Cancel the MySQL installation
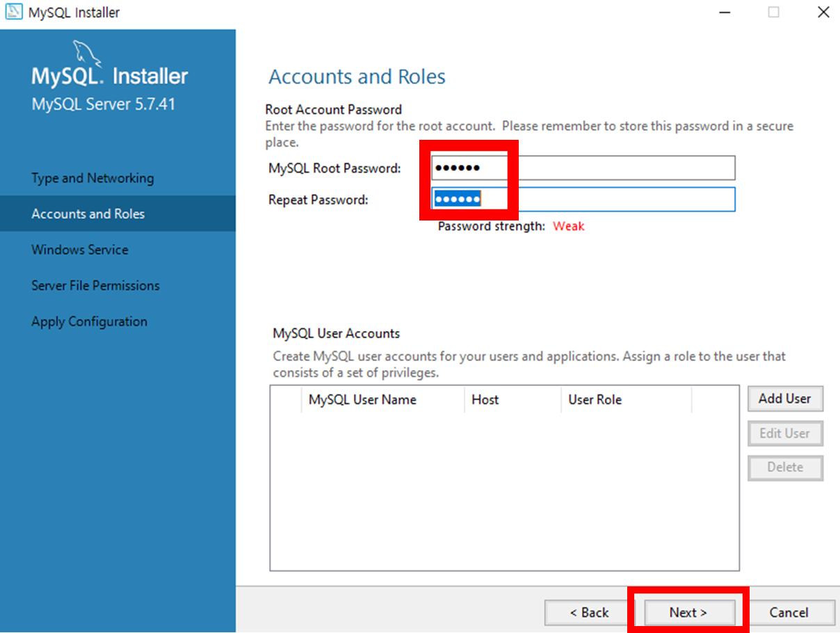This screenshot has width=840, height=633. pos(789,613)
